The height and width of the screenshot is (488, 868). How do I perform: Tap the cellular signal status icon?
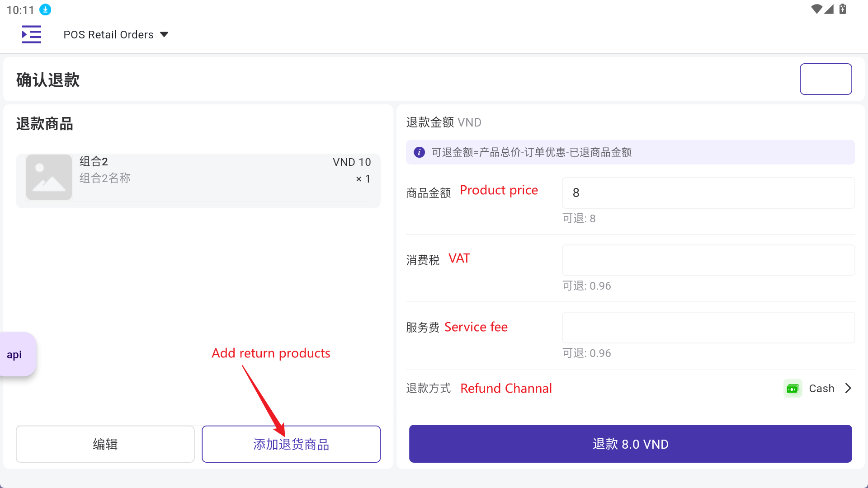tap(829, 9)
